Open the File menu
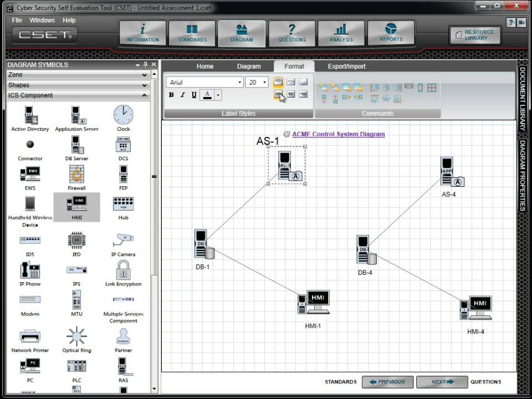This screenshot has height=399, width=532. 17,21
